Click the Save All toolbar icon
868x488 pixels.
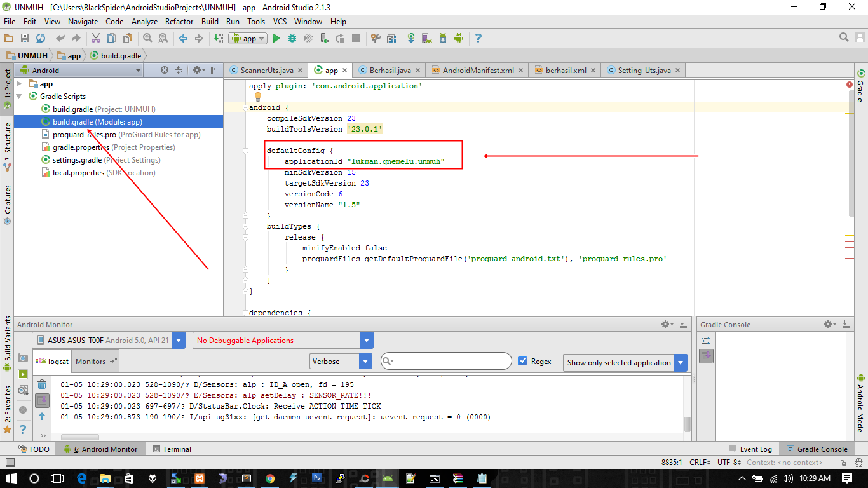click(x=25, y=38)
